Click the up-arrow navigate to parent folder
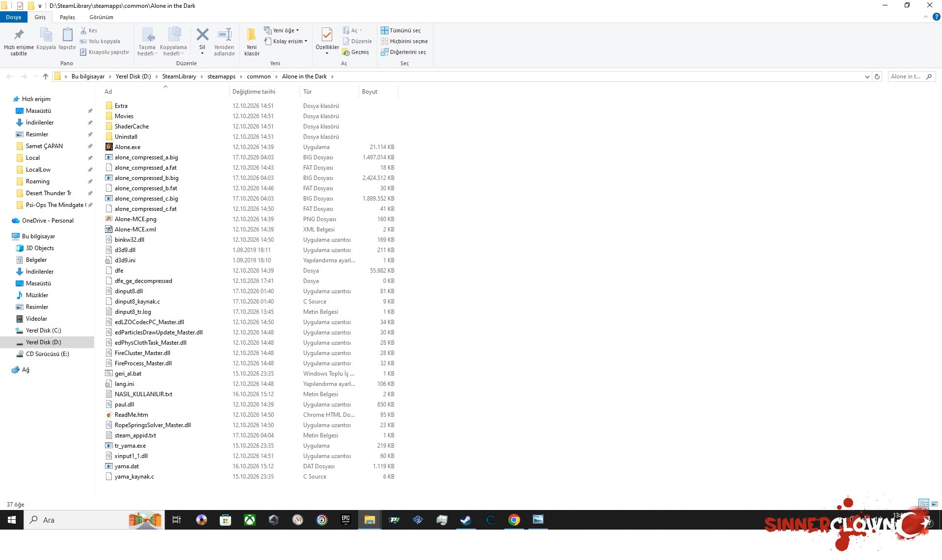 click(46, 76)
